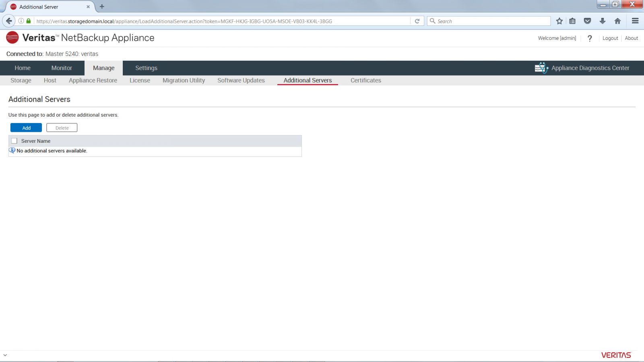
Task: Open the Home main tab
Action: 23,68
